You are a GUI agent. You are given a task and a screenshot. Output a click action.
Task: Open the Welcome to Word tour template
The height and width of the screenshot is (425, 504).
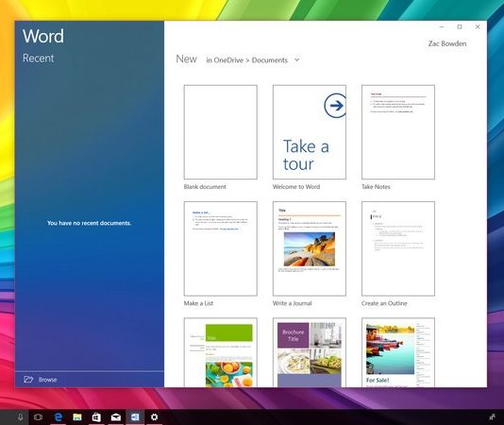coord(310,132)
